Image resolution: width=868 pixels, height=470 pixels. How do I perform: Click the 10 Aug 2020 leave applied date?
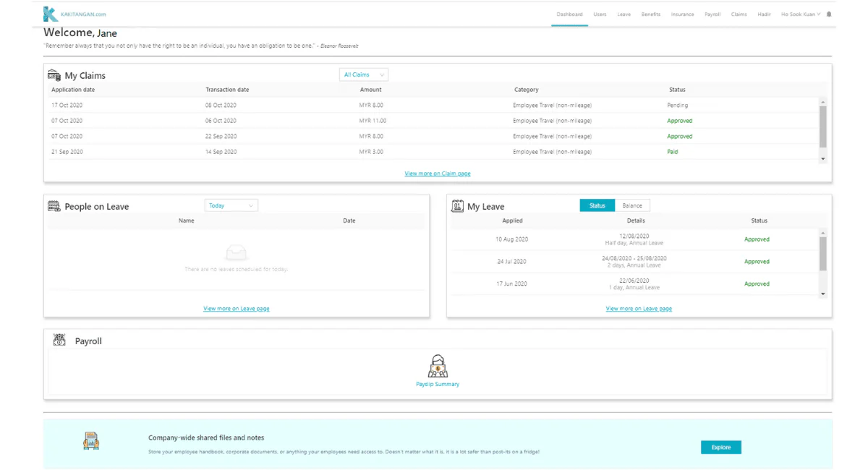(512, 239)
